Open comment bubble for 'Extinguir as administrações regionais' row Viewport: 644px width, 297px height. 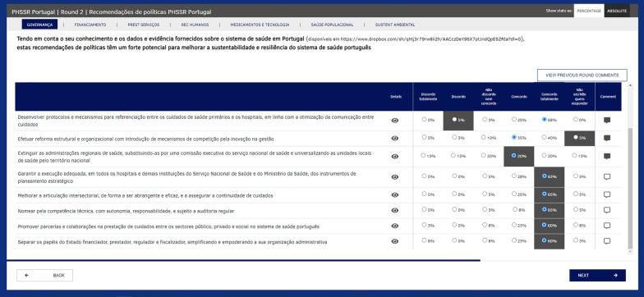[607, 156]
